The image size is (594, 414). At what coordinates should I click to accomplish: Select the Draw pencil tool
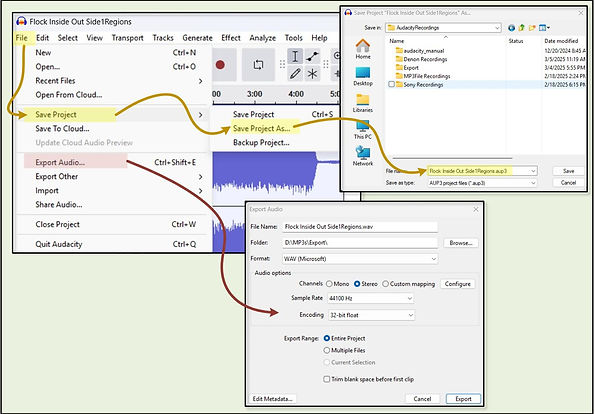tap(295, 73)
